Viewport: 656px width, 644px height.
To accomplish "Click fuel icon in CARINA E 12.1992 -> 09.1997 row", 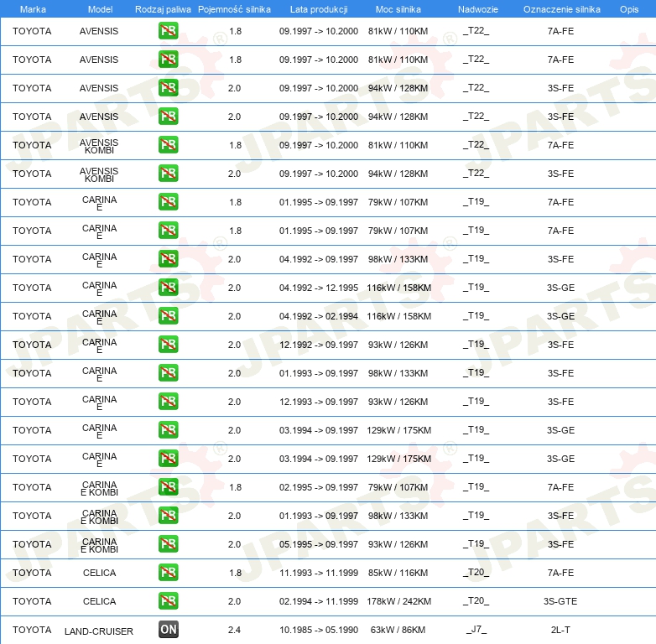I will [x=168, y=344].
